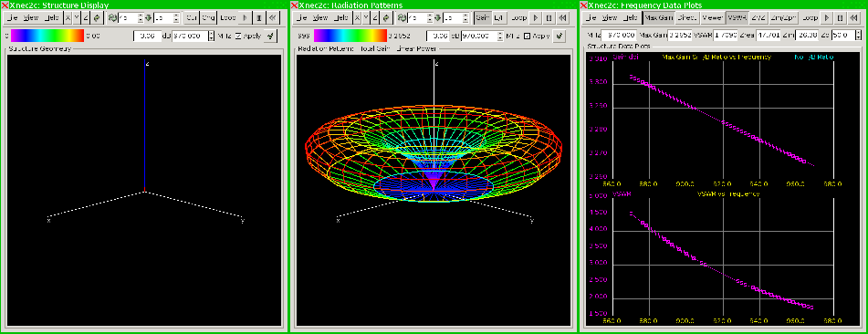
Task: Start frequency loop in Frequency Data Plots
Action: [x=827, y=17]
